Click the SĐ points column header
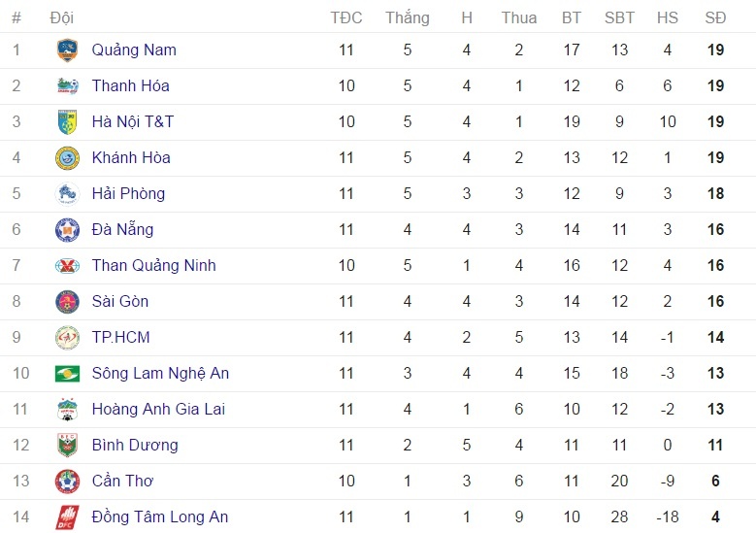This screenshot has height=533, width=756. pos(715,17)
